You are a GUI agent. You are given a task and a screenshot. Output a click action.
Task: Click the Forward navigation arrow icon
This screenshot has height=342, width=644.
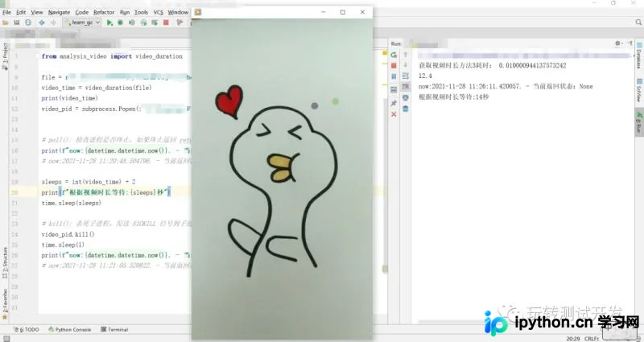tap(53, 23)
